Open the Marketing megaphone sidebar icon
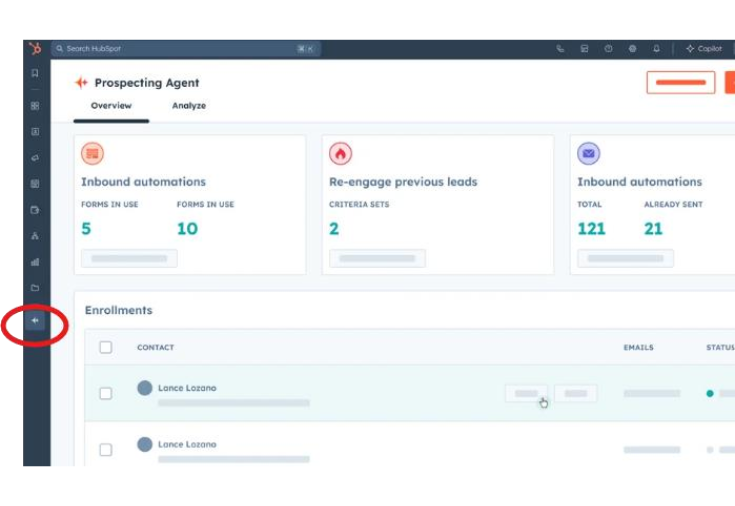The width and height of the screenshot is (735, 506). pos(35,158)
